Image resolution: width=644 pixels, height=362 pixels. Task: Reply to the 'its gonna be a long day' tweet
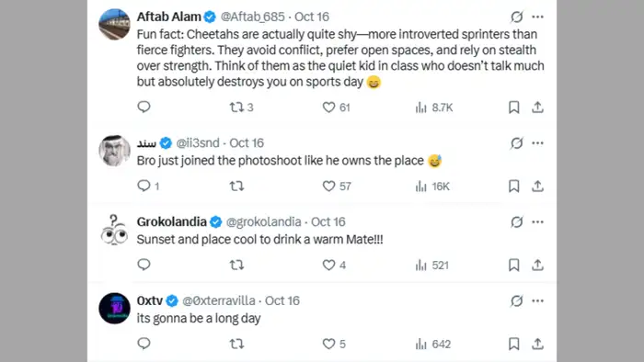pos(144,344)
